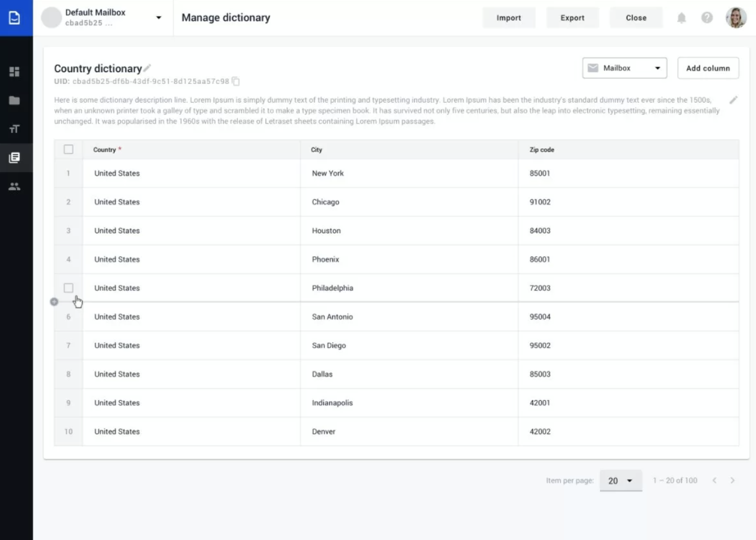Import a dictionary file
Screen dimensions: 756x540
click(509, 17)
